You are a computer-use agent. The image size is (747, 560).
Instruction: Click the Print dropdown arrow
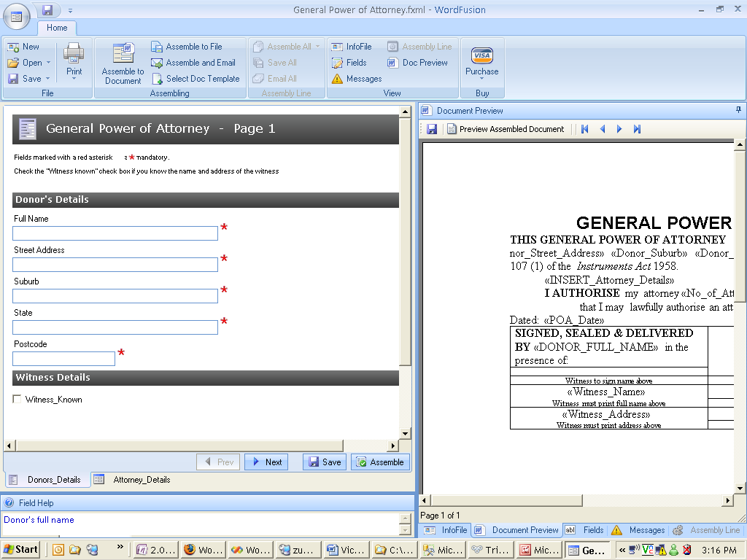[x=74, y=79]
